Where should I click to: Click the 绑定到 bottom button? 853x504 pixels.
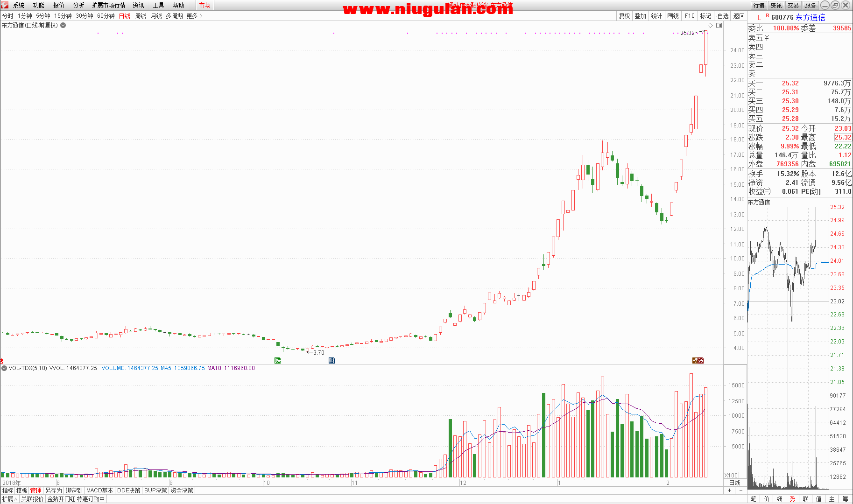click(74, 490)
